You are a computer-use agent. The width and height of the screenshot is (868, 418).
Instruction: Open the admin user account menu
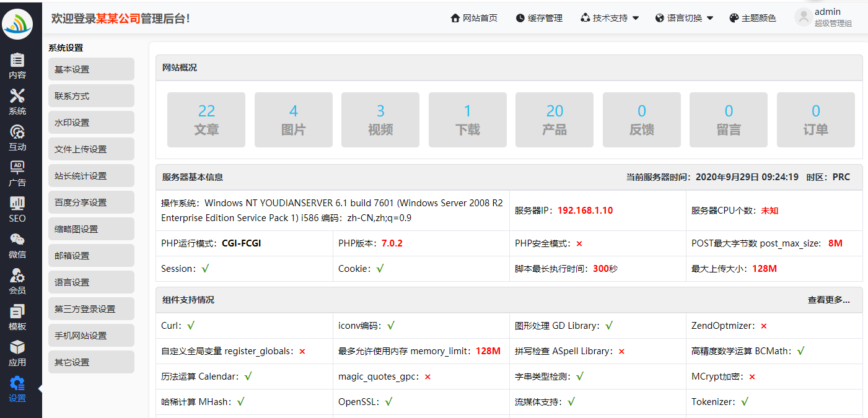tap(823, 17)
